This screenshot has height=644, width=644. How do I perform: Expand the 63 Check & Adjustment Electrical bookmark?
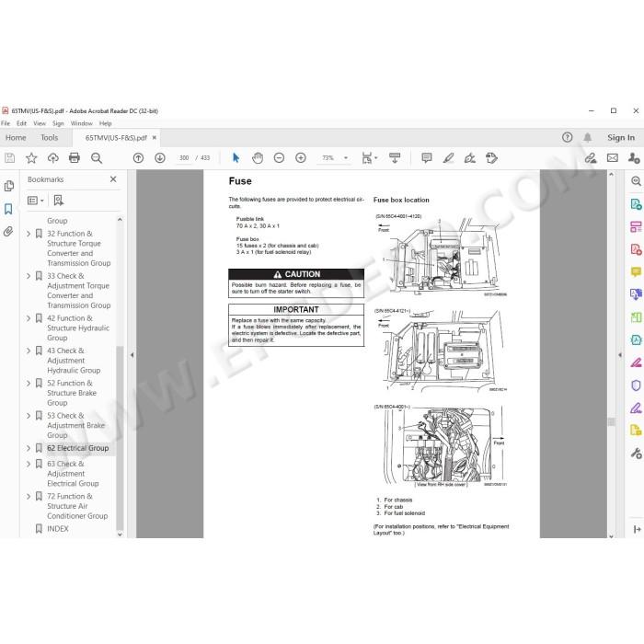coord(29,464)
